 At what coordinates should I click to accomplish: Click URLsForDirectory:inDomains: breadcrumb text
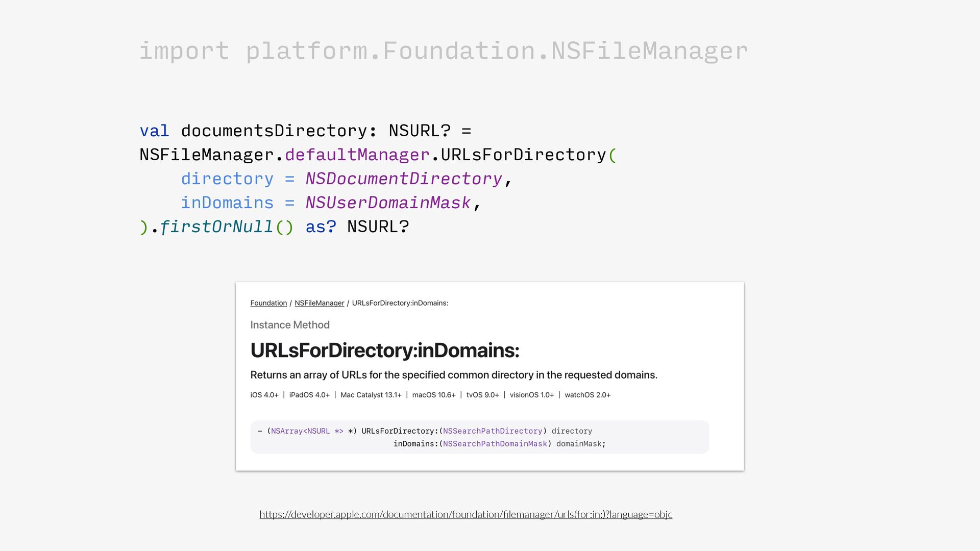(x=400, y=303)
